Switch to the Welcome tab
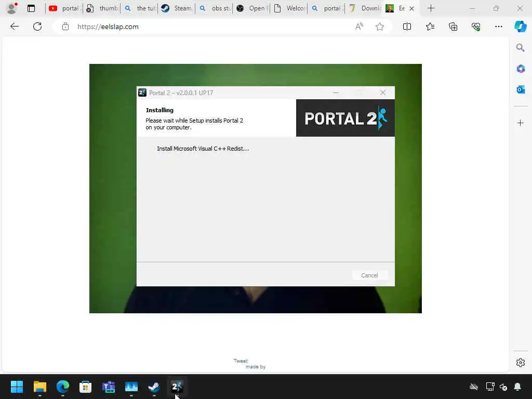The width and height of the screenshot is (532, 399). click(288, 8)
